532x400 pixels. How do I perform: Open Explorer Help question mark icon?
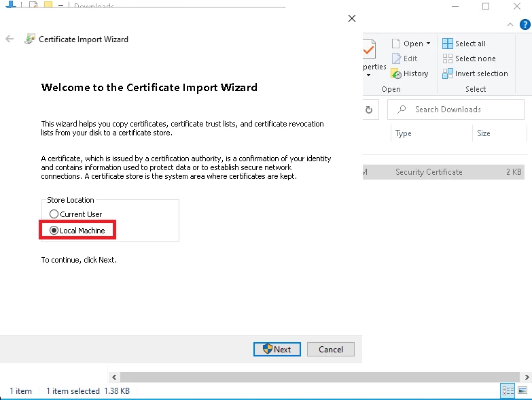525,24
